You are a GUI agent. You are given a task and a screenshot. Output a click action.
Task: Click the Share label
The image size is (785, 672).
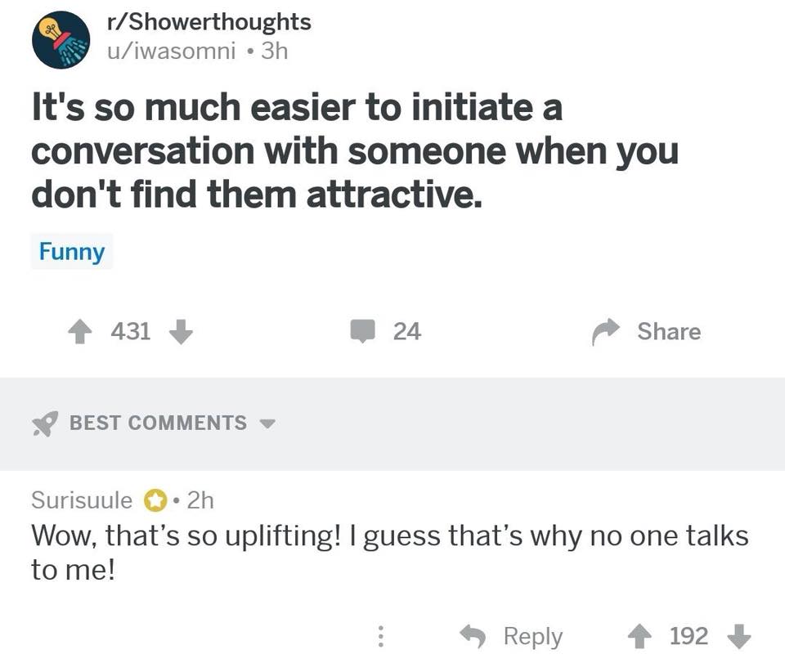(x=669, y=331)
